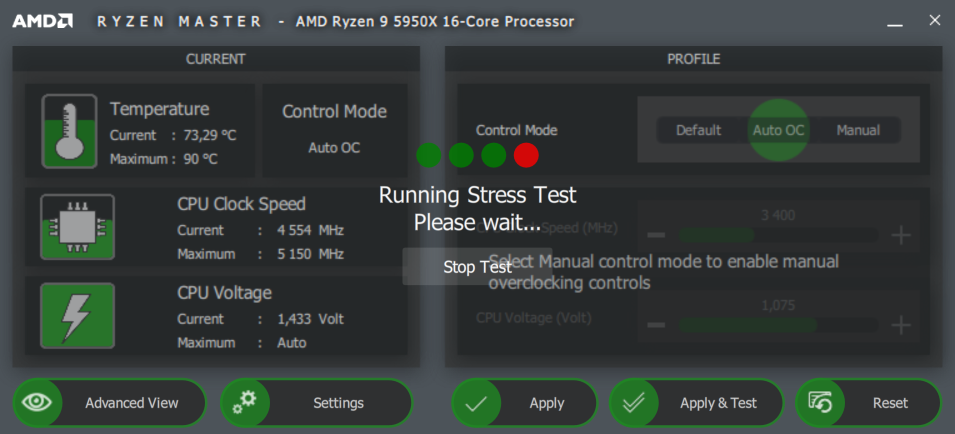
Task: Click the lightning bolt voltage icon
Action: 77,315
